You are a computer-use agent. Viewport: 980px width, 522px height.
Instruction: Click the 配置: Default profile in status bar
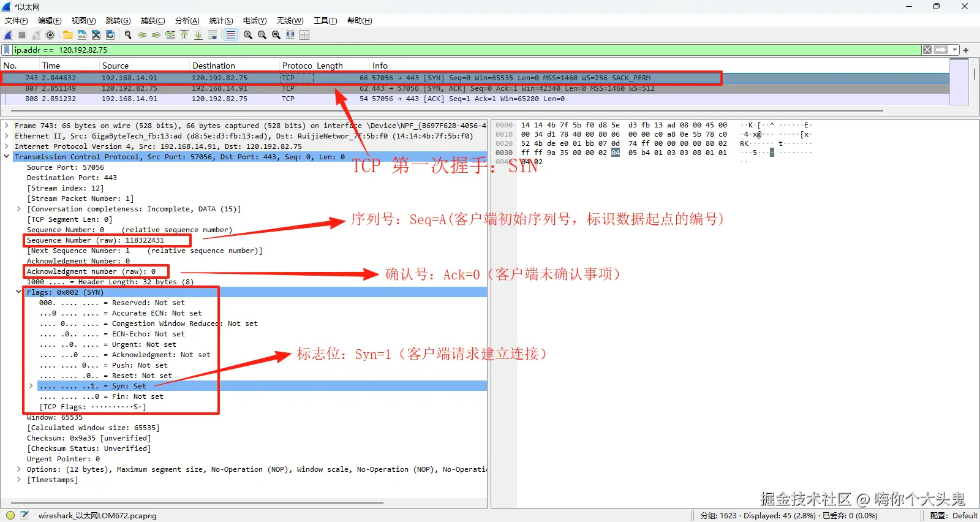954,515
